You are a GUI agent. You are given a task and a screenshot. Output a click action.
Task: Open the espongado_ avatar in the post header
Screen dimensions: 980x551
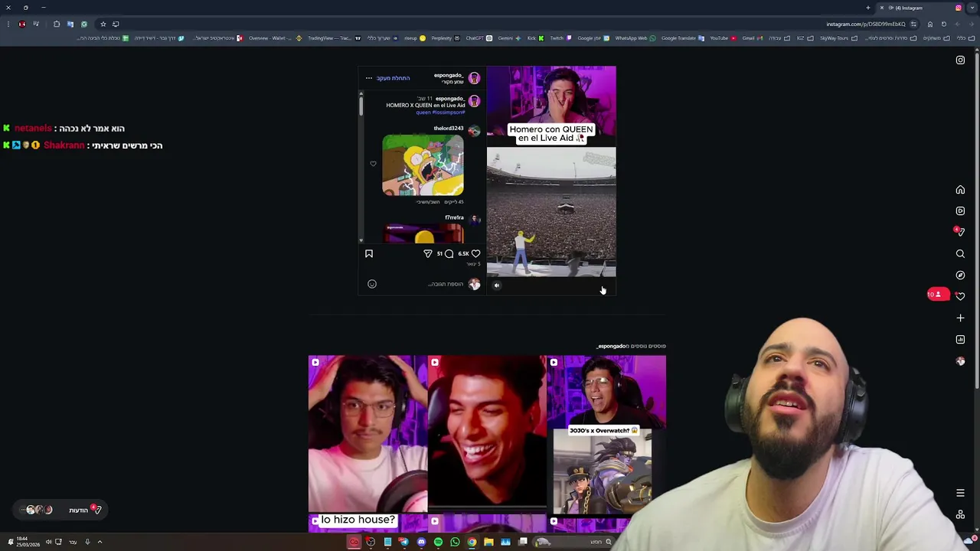tap(474, 78)
